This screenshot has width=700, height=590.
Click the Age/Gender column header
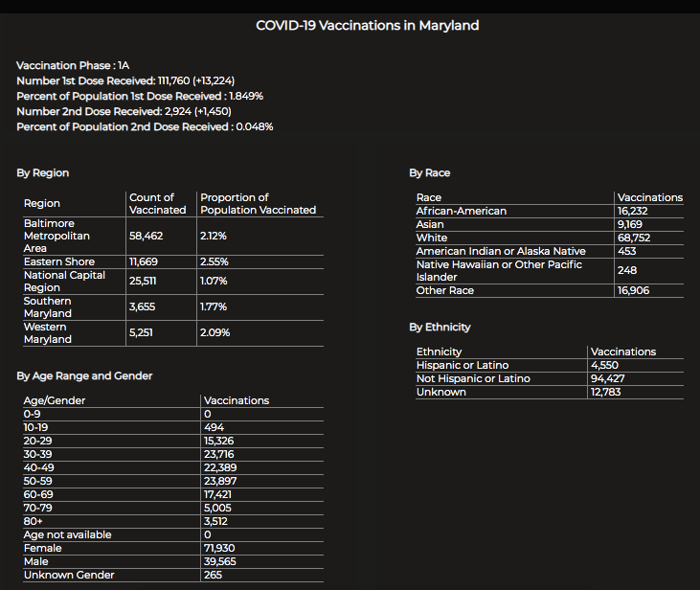click(54, 400)
